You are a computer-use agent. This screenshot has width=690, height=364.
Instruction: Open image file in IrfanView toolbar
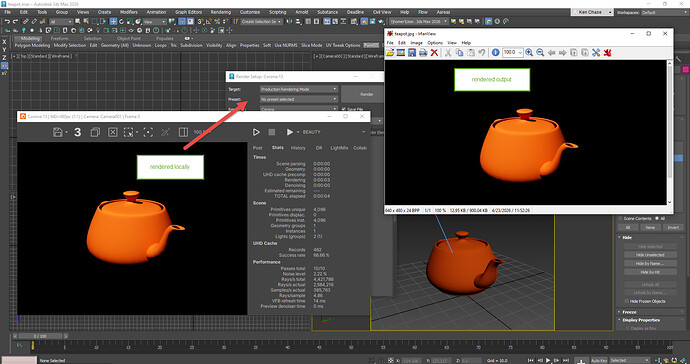(x=390, y=53)
